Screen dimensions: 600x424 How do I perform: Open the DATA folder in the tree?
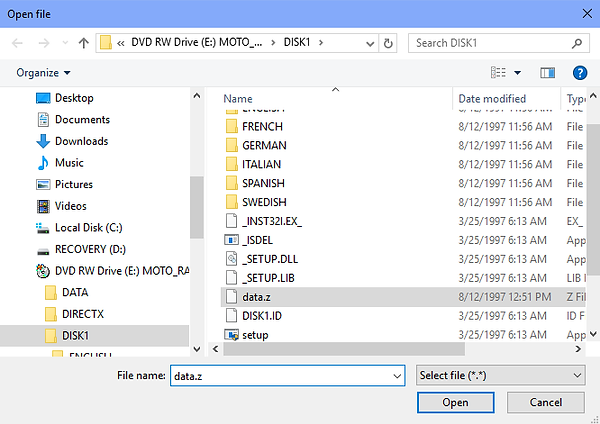point(75,292)
